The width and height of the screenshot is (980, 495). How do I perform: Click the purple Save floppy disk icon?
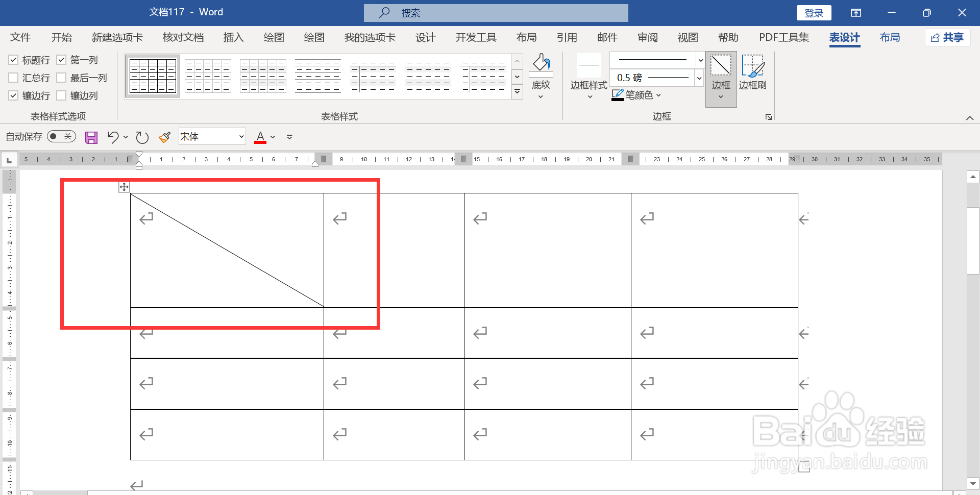click(91, 137)
